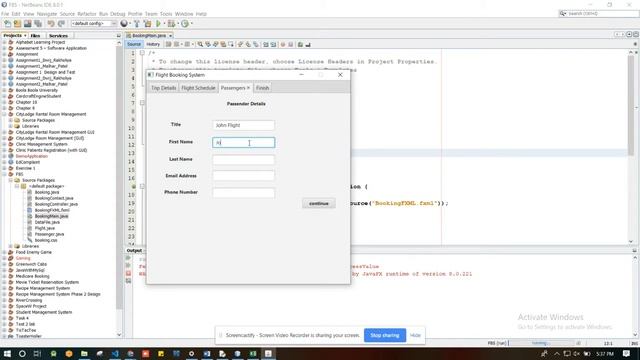This screenshot has height=360, width=640.
Task: Open the Run Project dropdown arrow
Action: pos(164,24)
